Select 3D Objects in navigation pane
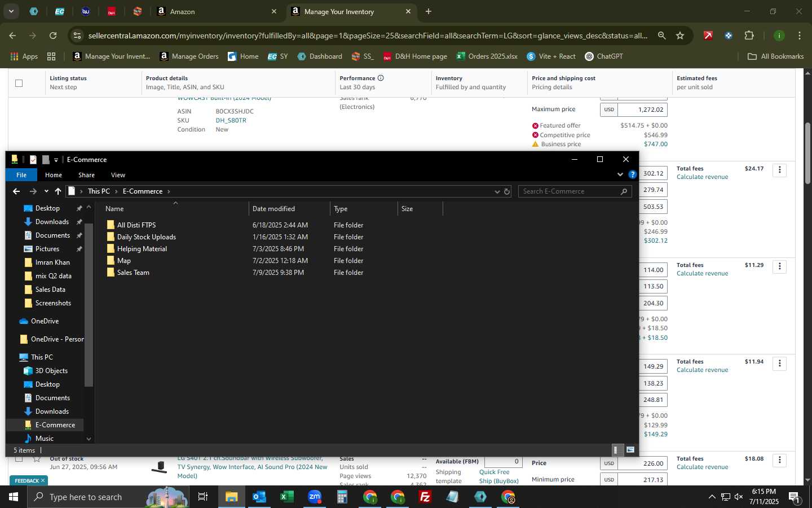The image size is (812, 508). (51, 371)
